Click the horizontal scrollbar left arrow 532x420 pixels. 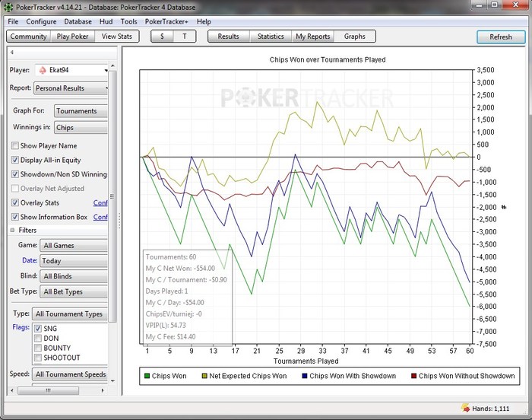(12, 390)
